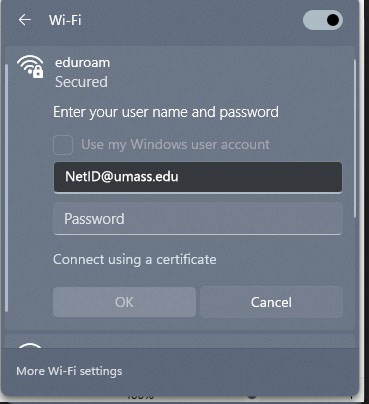Screen dimensions: 369x404
Task: Cancel the eduroam sign-in
Action: point(271,302)
